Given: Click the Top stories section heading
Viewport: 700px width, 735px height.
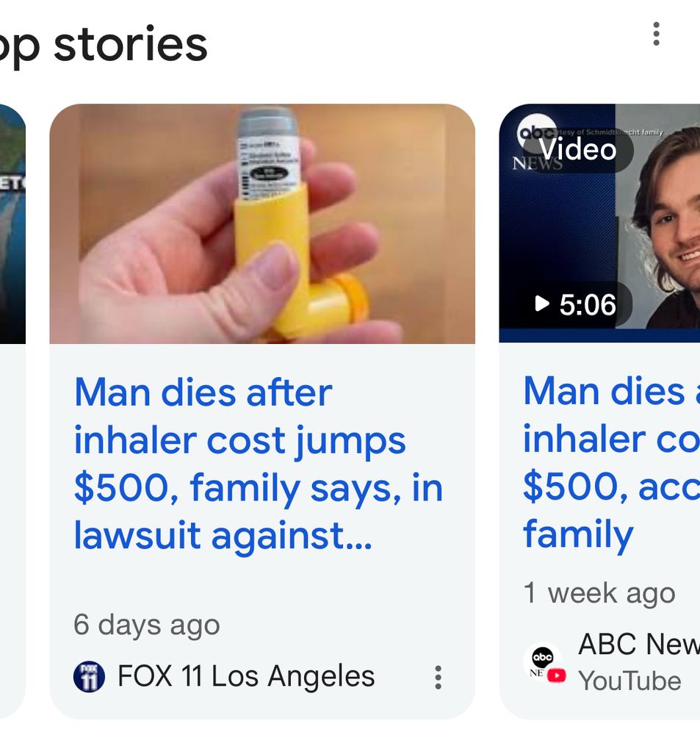Looking at the screenshot, I should pos(103,44).
